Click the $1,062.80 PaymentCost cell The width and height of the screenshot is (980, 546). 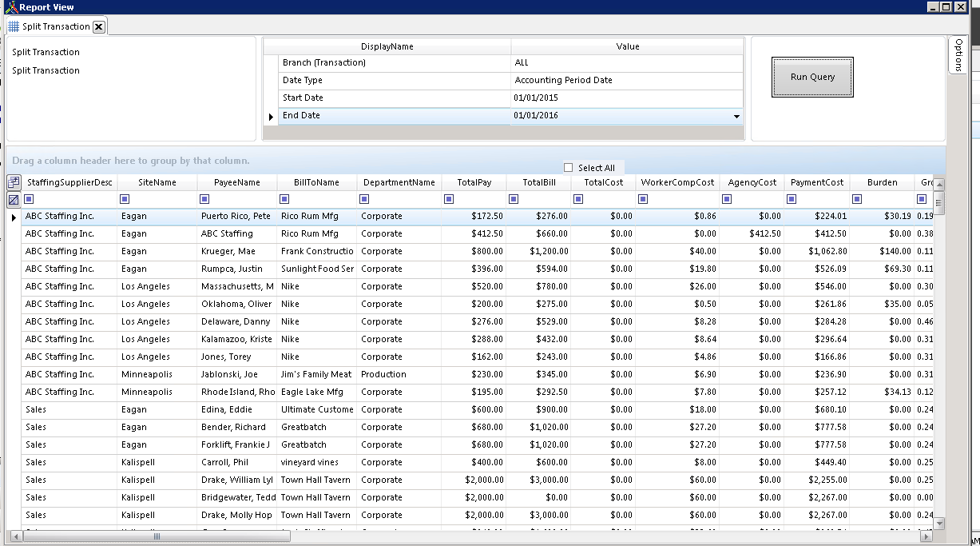click(817, 252)
